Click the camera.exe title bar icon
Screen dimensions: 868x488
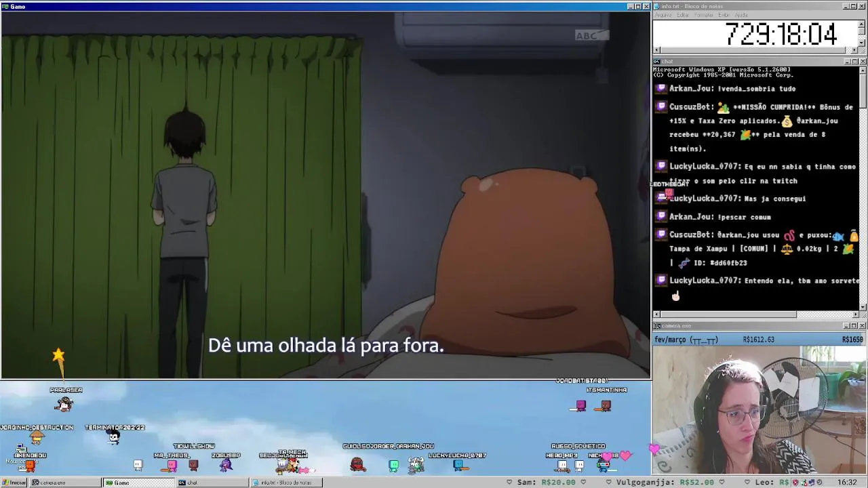656,326
